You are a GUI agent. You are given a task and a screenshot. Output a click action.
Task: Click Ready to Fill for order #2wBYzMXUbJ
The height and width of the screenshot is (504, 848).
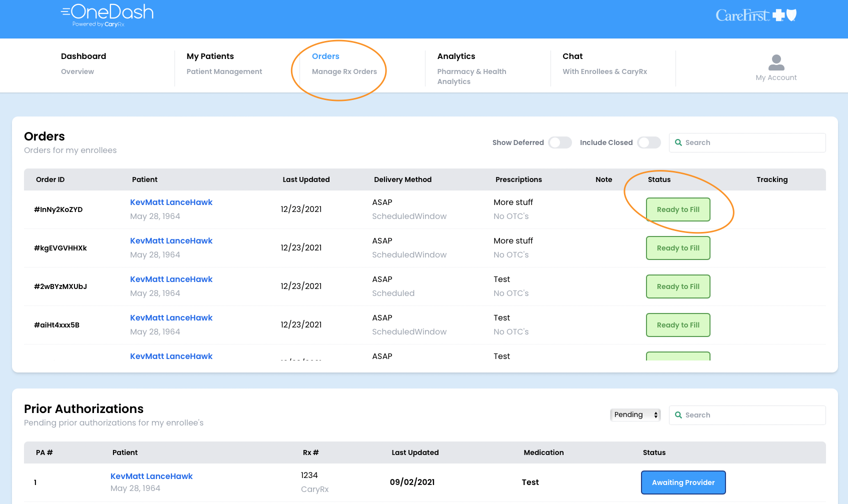pyautogui.click(x=678, y=286)
